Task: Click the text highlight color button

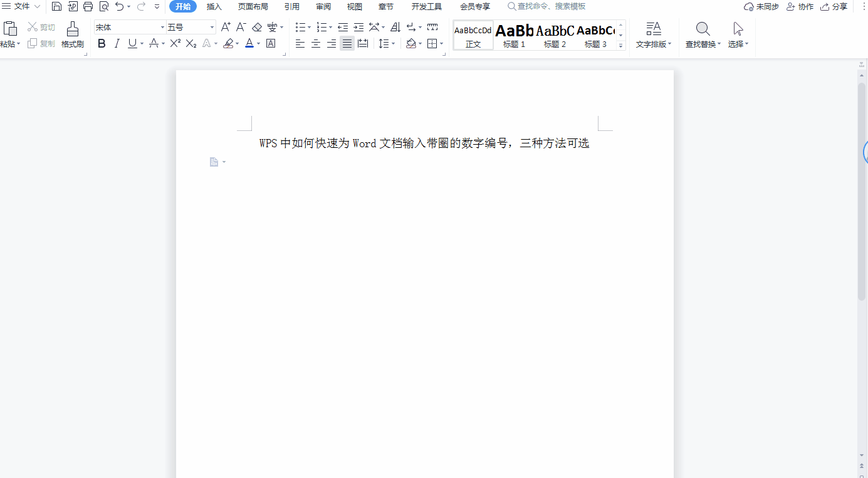Action: pos(228,43)
